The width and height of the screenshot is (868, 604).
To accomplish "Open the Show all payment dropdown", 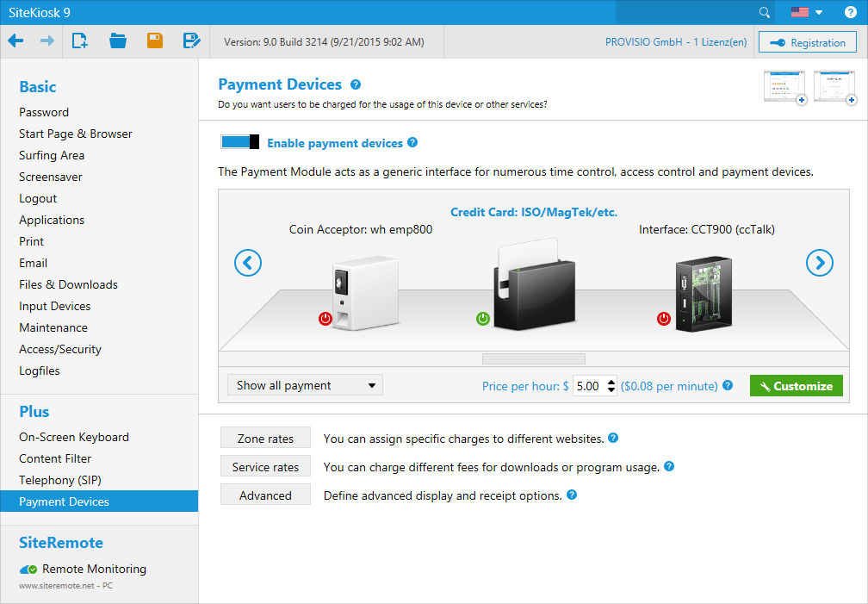I will tap(305, 385).
